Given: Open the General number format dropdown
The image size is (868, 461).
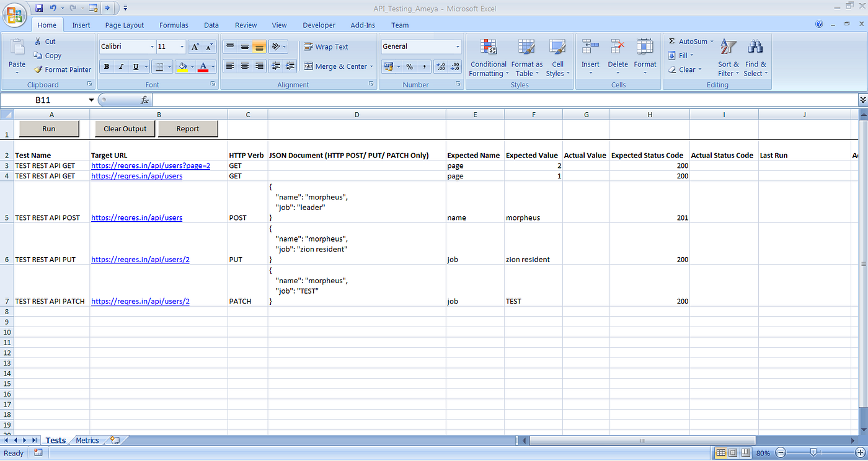Looking at the screenshot, I should click(x=457, y=46).
